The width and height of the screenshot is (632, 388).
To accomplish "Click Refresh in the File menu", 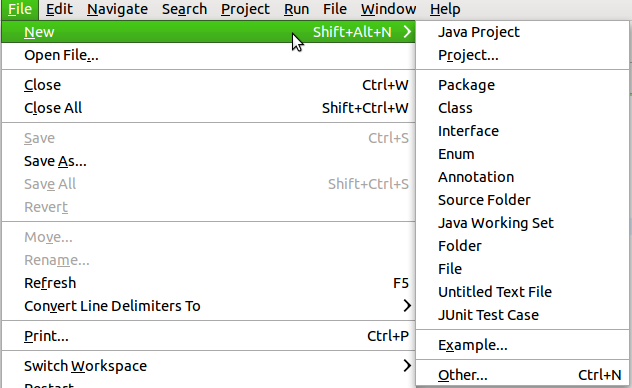I will (208, 283).
